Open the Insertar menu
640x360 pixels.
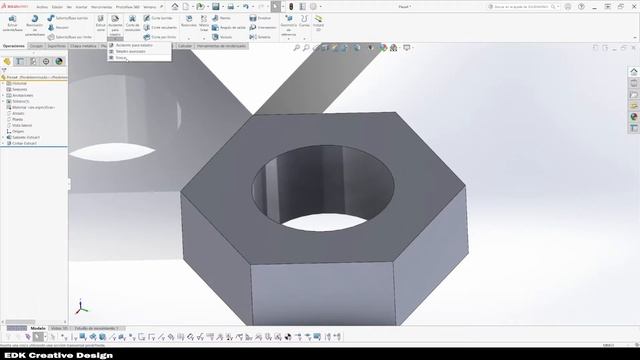pos(81,7)
